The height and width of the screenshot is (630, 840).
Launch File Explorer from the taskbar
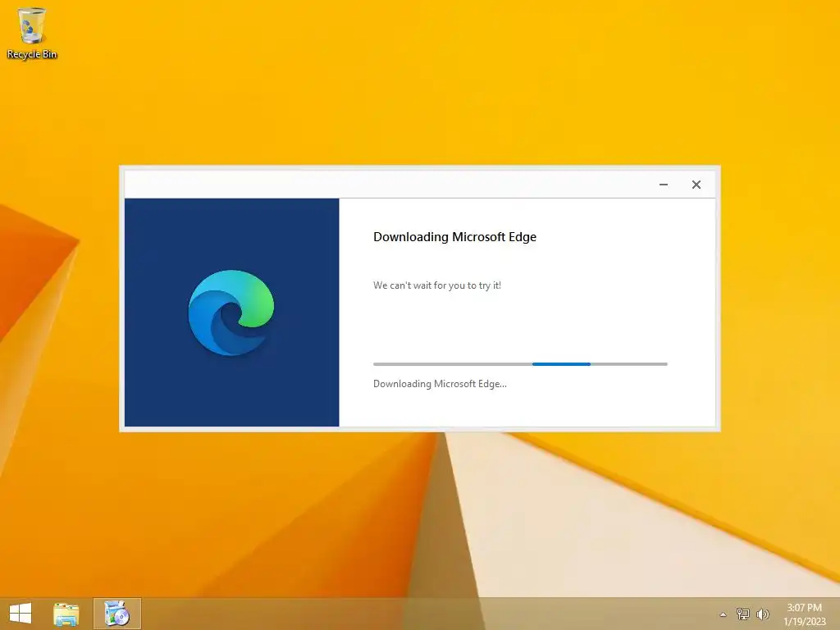coord(66,614)
